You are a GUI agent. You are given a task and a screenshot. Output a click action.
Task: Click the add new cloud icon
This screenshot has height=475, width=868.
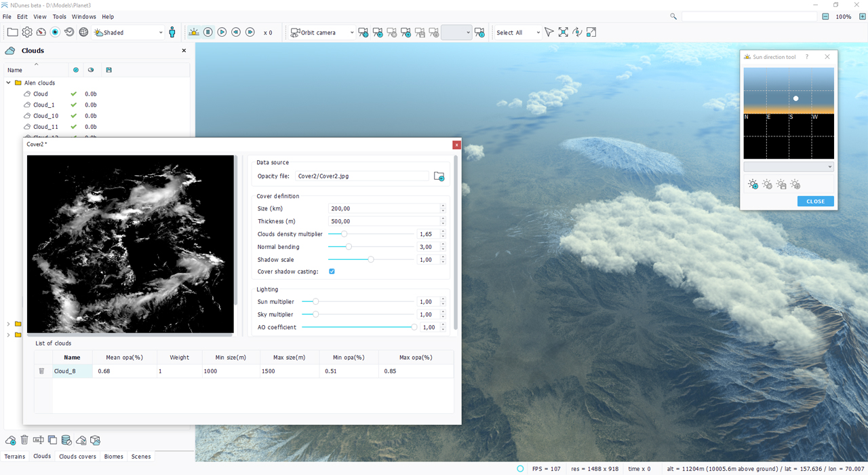coord(10,440)
